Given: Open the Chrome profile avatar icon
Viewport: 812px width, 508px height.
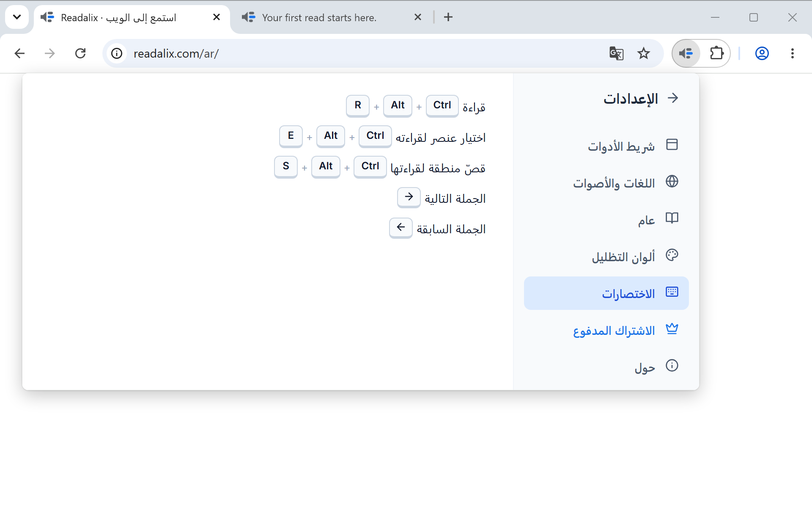Looking at the screenshot, I should (762, 53).
